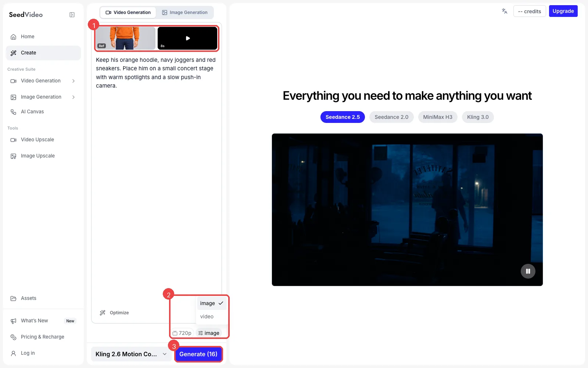Switch to the Video Generation tab
The height and width of the screenshot is (368, 588).
click(128, 13)
